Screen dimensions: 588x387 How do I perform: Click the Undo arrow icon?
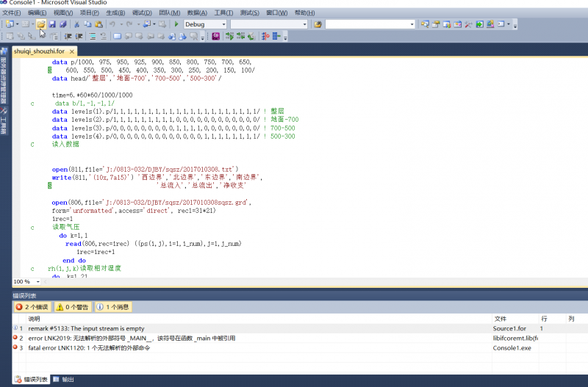click(x=112, y=24)
